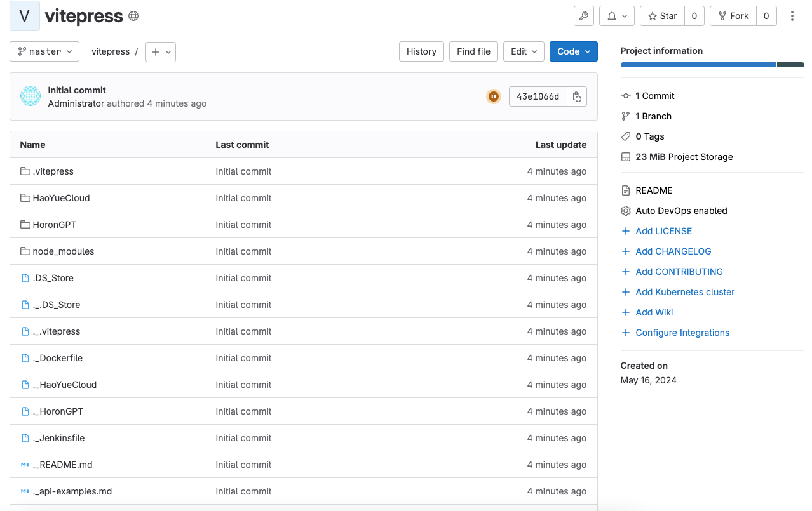Expand the master branch selector

point(44,51)
